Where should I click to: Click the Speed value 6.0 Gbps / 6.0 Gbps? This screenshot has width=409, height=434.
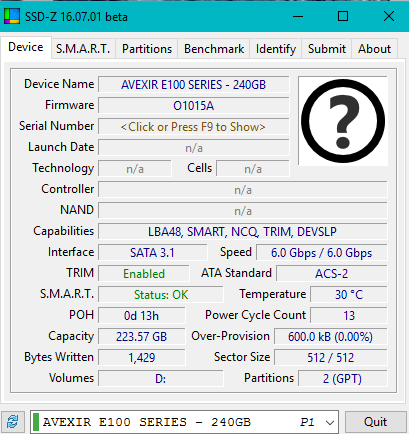pos(322,253)
